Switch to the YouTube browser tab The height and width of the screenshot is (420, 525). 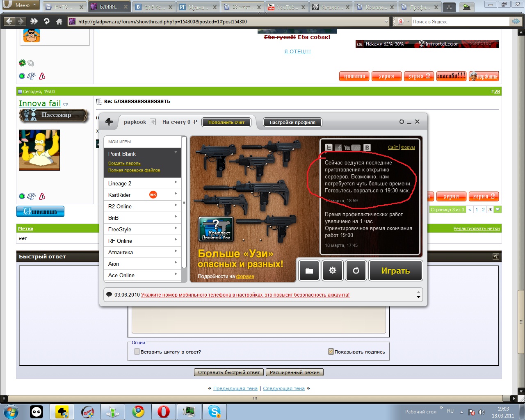[287, 7]
